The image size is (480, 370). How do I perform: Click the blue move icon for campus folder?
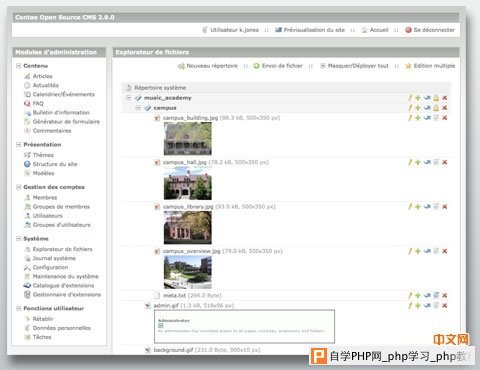pos(427,108)
